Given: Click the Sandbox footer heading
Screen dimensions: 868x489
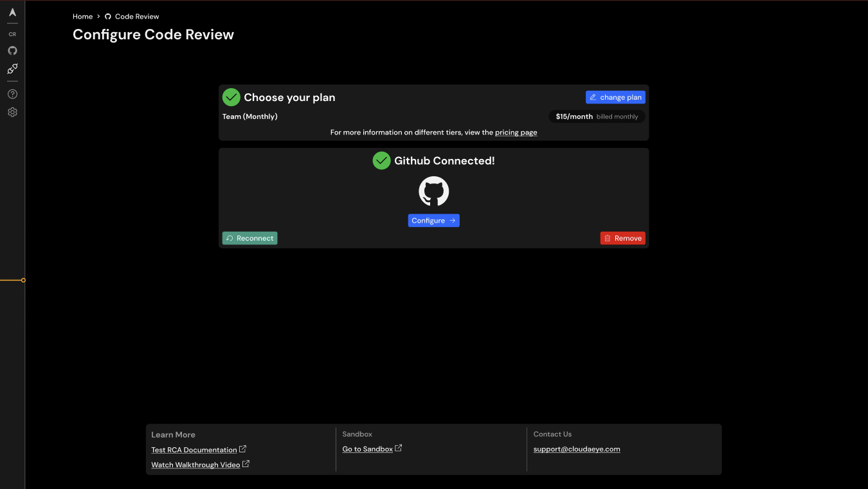Looking at the screenshot, I should pyautogui.click(x=357, y=434).
